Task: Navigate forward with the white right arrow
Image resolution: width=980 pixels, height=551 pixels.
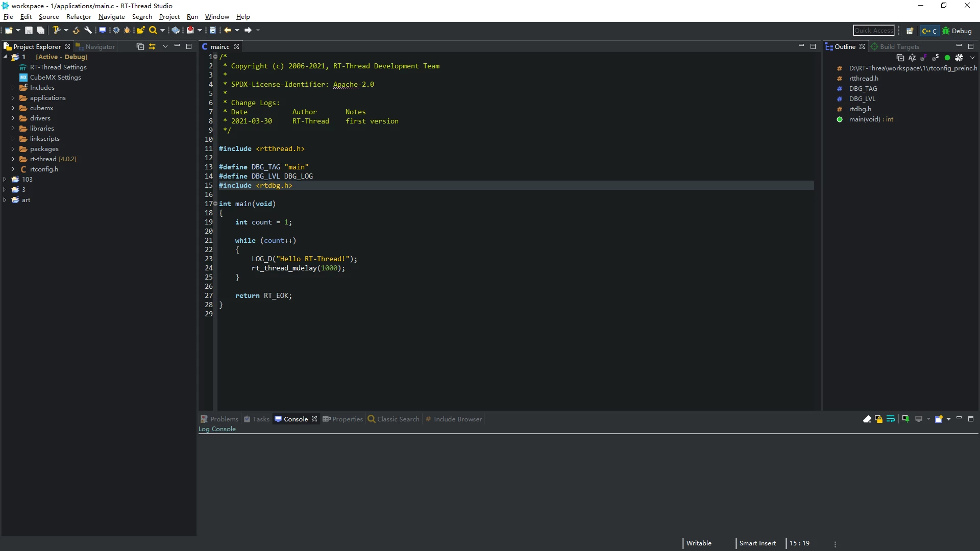Action: point(248,31)
